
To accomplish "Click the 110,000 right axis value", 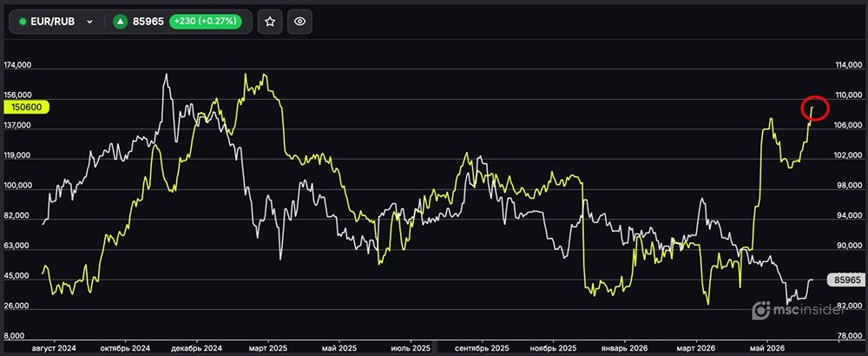I will point(847,96).
